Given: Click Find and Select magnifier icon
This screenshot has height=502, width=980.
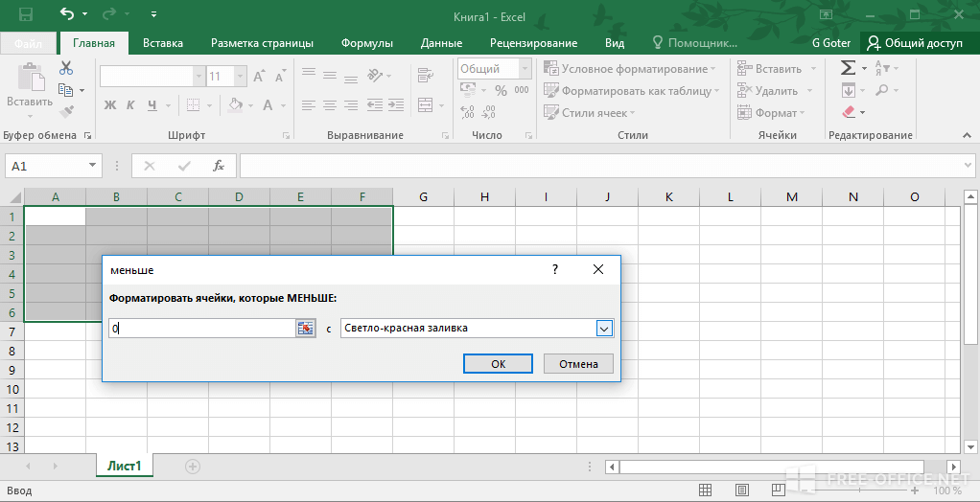Looking at the screenshot, I should [x=882, y=91].
